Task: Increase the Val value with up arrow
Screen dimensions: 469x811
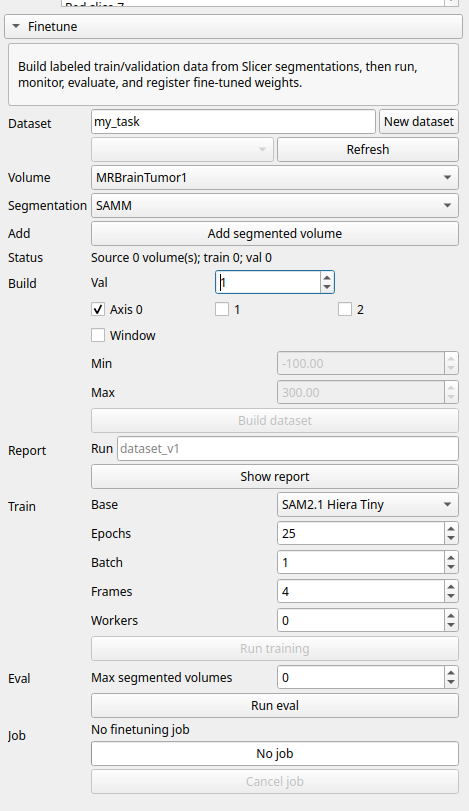Action: click(x=327, y=277)
